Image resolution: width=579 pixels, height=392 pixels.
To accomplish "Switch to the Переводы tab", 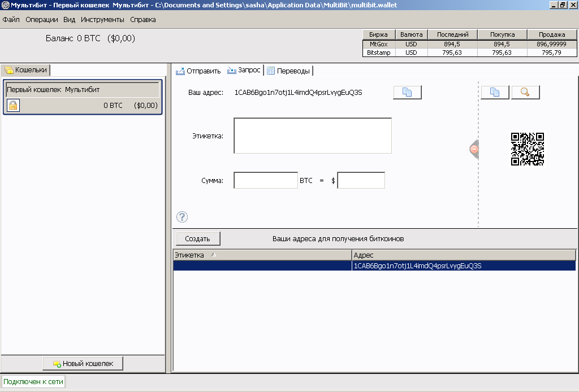I will tap(289, 71).
